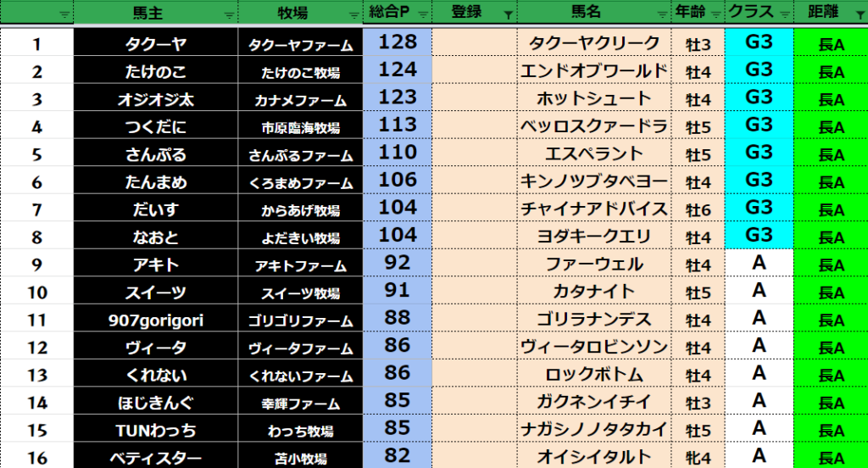Select the owner cell 907gorigori

coord(156,320)
